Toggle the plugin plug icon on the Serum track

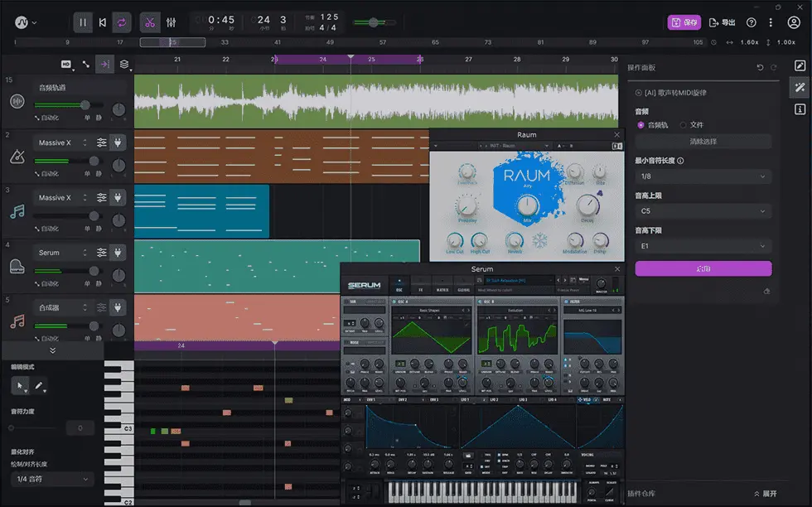click(x=118, y=253)
